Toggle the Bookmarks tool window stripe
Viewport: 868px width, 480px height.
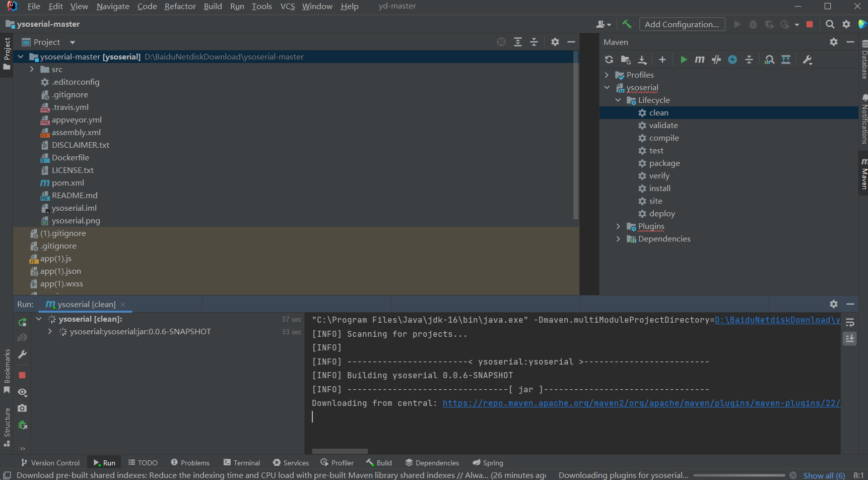click(x=7, y=371)
